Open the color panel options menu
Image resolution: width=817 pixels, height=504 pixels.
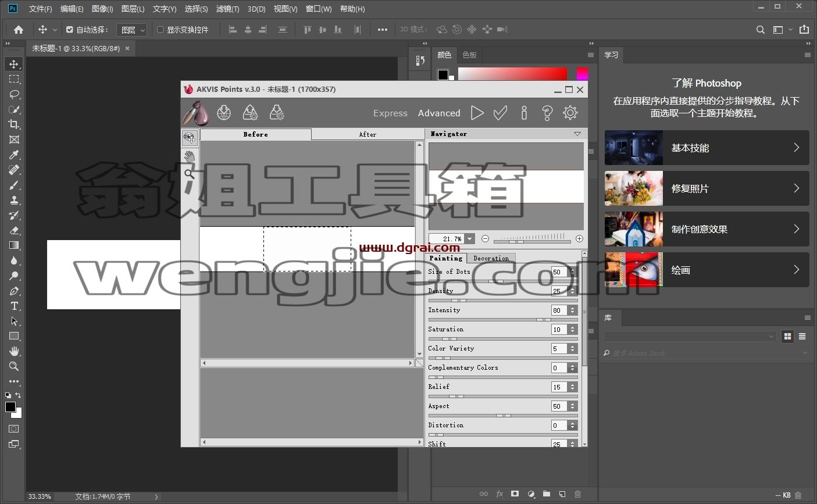pos(591,55)
